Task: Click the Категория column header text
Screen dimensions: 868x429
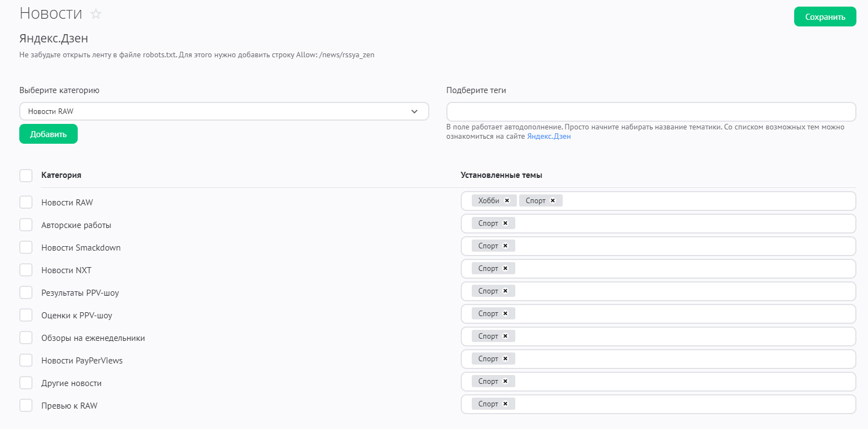Action: 61,175
